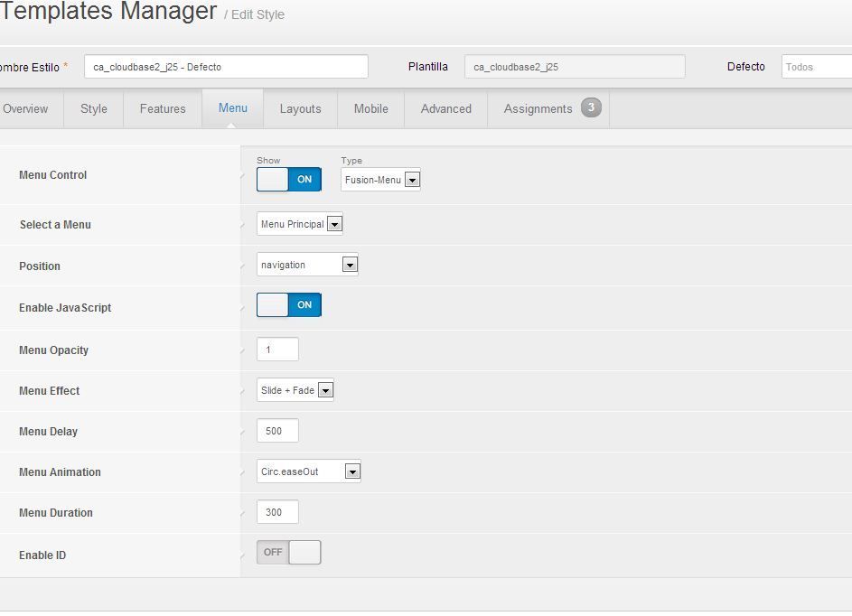The image size is (852, 616).
Task: Switch to the Style tab
Action: (x=93, y=108)
